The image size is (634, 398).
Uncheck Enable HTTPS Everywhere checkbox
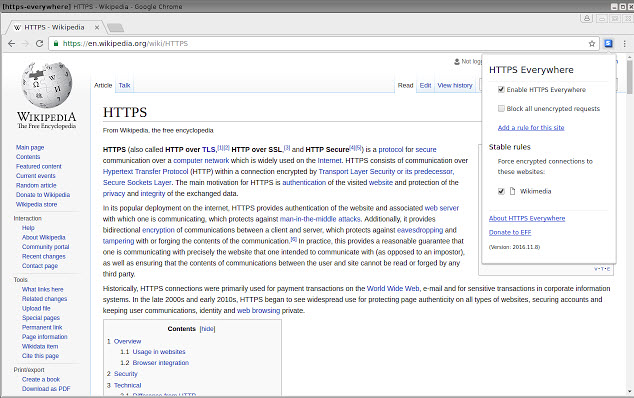[x=501, y=89]
